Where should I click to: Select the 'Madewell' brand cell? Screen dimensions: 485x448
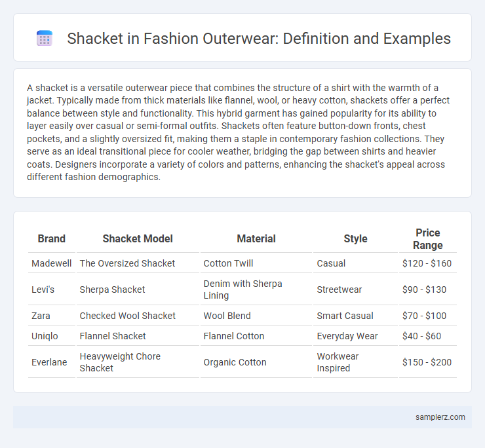(51, 263)
